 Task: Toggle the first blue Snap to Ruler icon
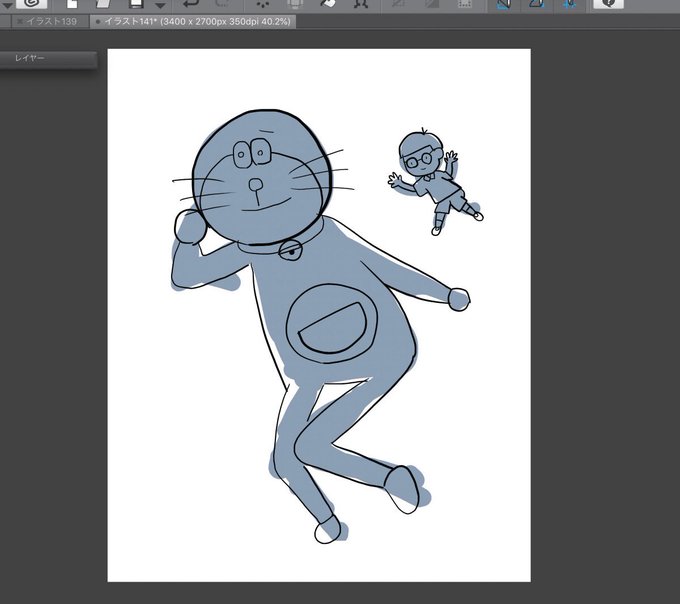(503, 3)
